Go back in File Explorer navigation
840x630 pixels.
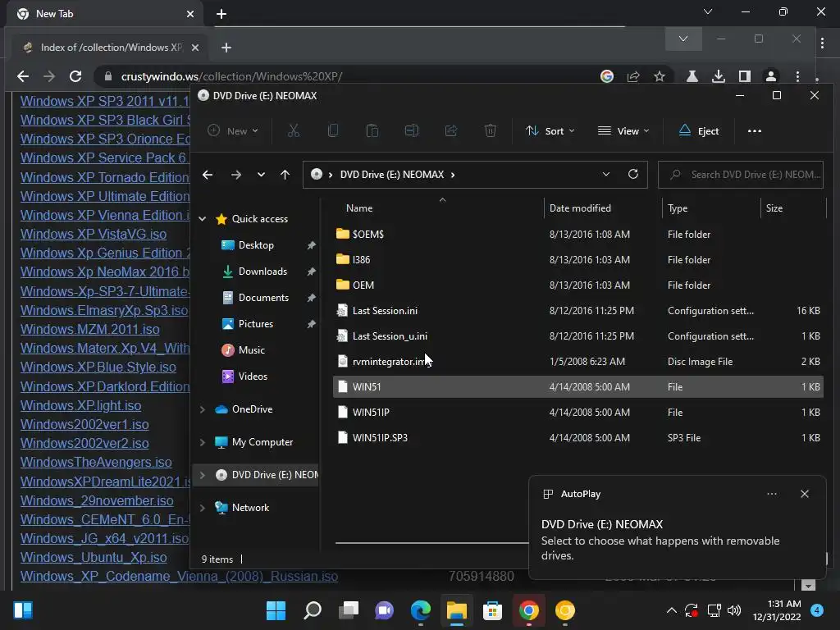click(x=208, y=175)
